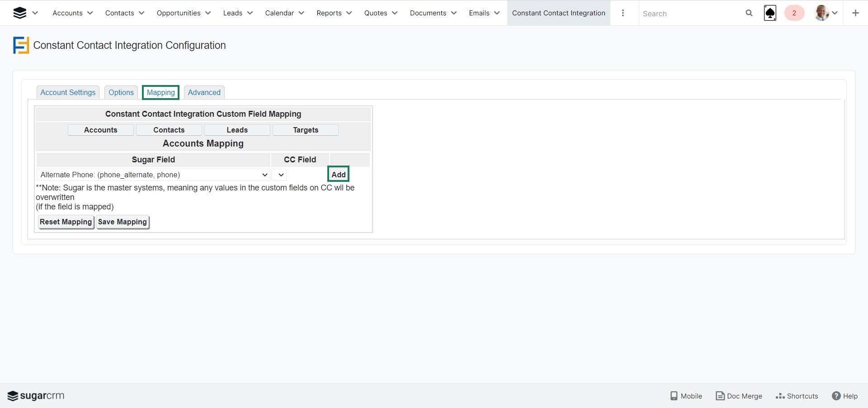Open the notifications count badge
Screen dimensions: 868x408
tap(794, 13)
